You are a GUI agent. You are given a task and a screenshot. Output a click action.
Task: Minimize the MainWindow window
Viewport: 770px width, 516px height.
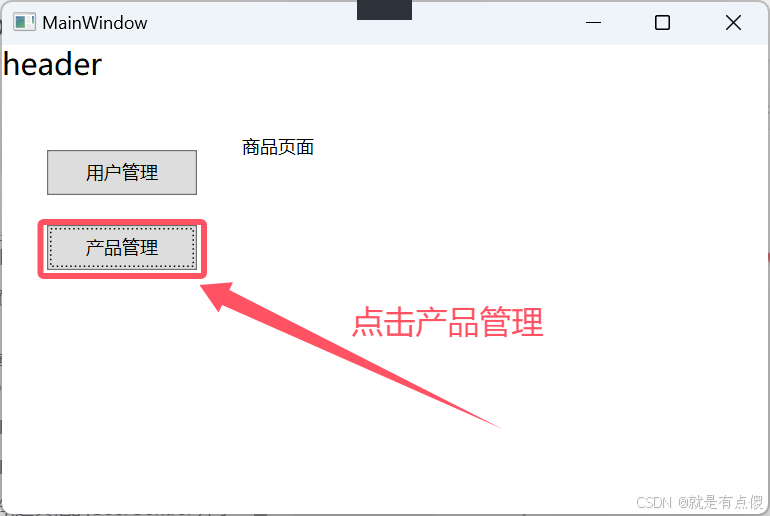point(593,23)
